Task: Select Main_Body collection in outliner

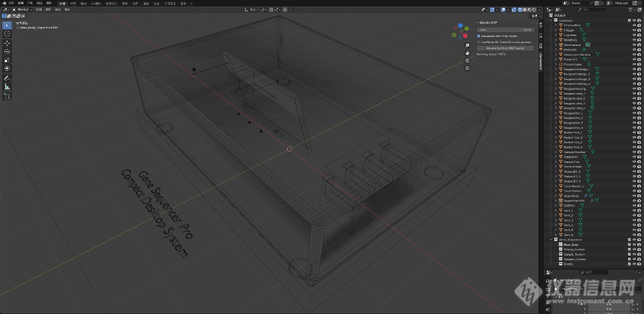Action: 571,244
